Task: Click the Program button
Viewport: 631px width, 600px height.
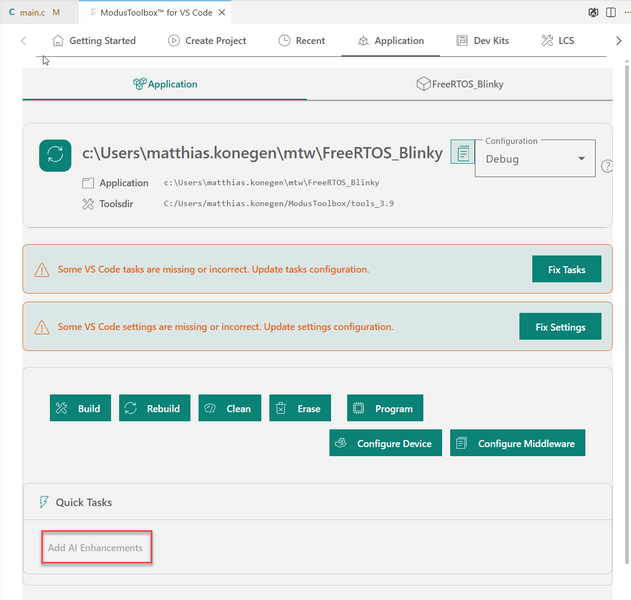Action: (385, 408)
